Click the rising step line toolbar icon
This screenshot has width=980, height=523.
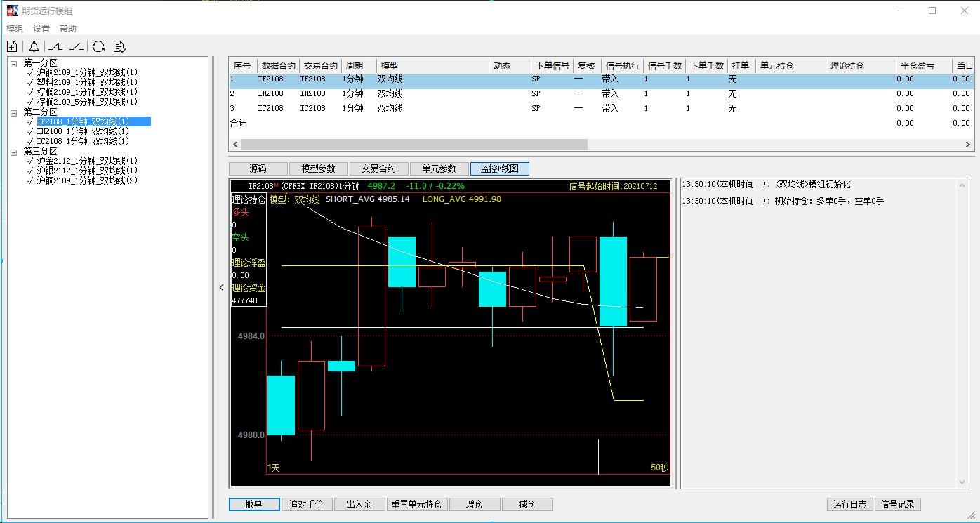coord(55,46)
